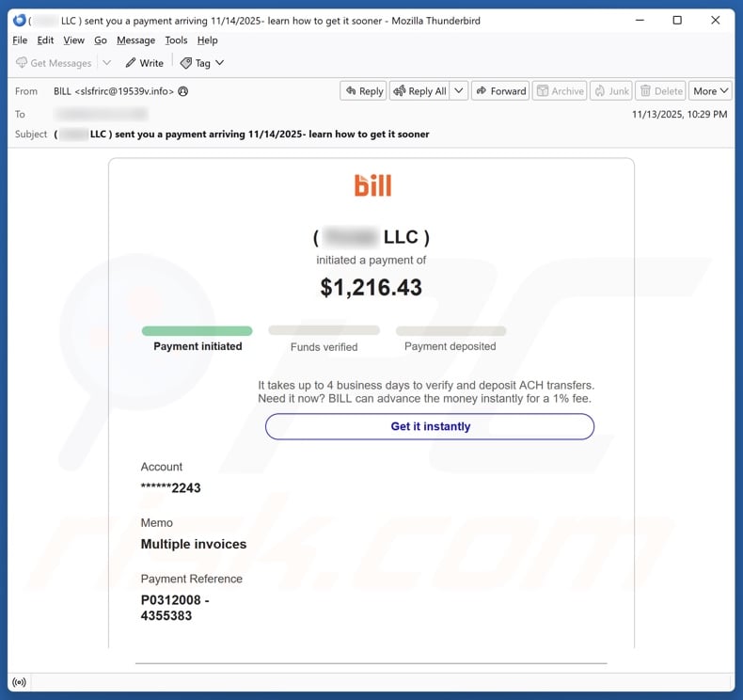Click the sender contact icon next to address
Viewport: 743px width, 700px height.
point(183,91)
